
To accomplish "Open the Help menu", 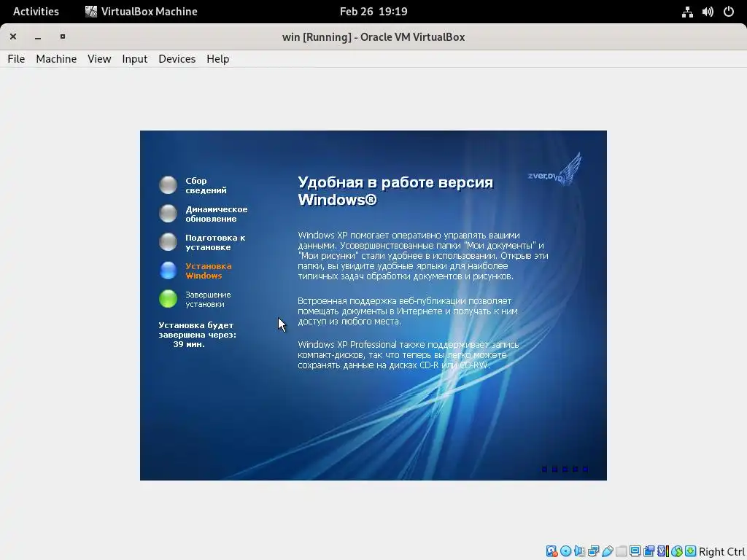I will coord(217,58).
